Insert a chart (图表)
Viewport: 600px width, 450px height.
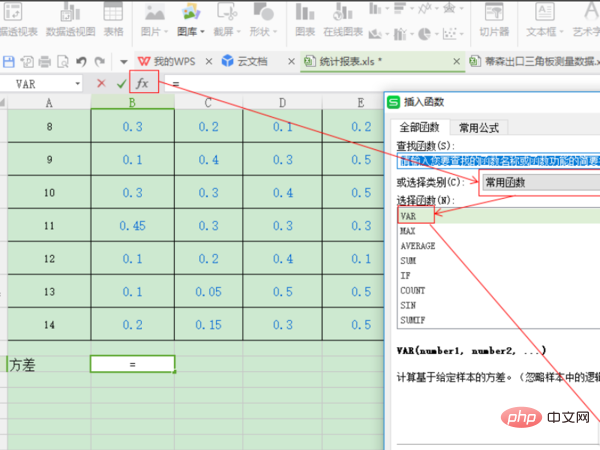(x=305, y=19)
